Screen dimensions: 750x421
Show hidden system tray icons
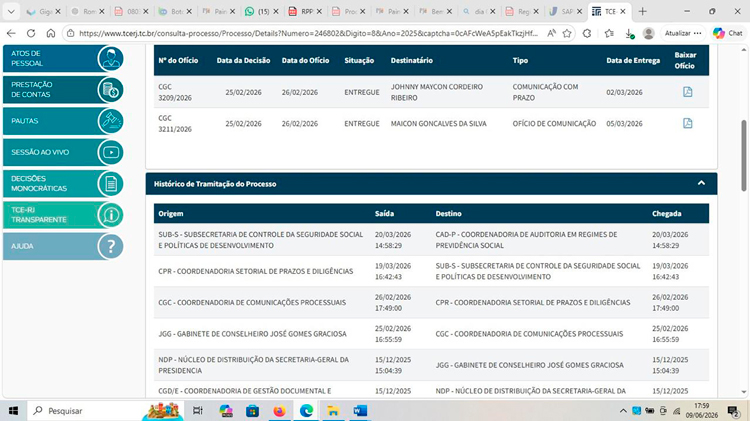[623, 410]
